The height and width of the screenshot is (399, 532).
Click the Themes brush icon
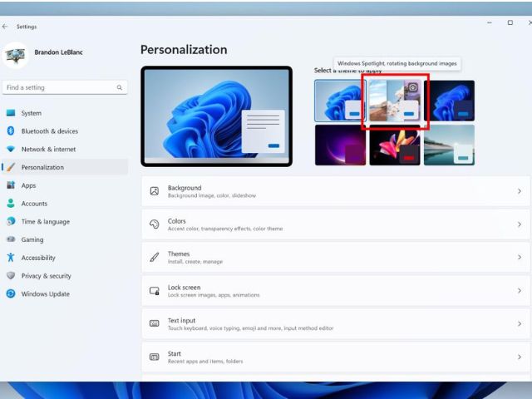pos(155,258)
